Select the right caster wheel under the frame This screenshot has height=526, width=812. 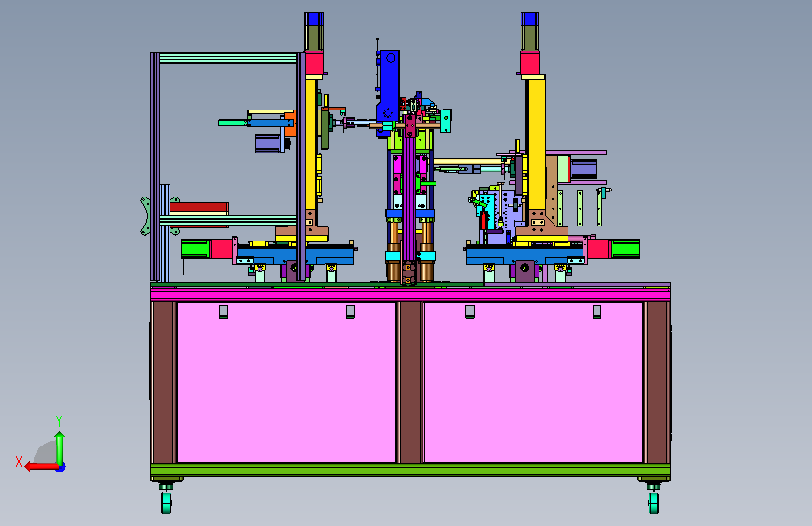click(654, 503)
